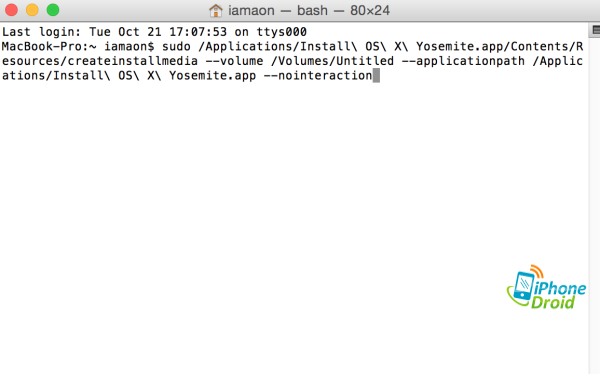Click the "createinstallmedia" word in command
The image size is (600, 374).
132,61
